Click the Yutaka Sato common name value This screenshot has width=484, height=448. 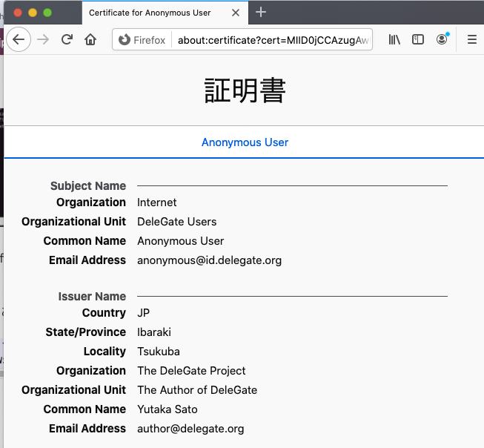point(168,409)
